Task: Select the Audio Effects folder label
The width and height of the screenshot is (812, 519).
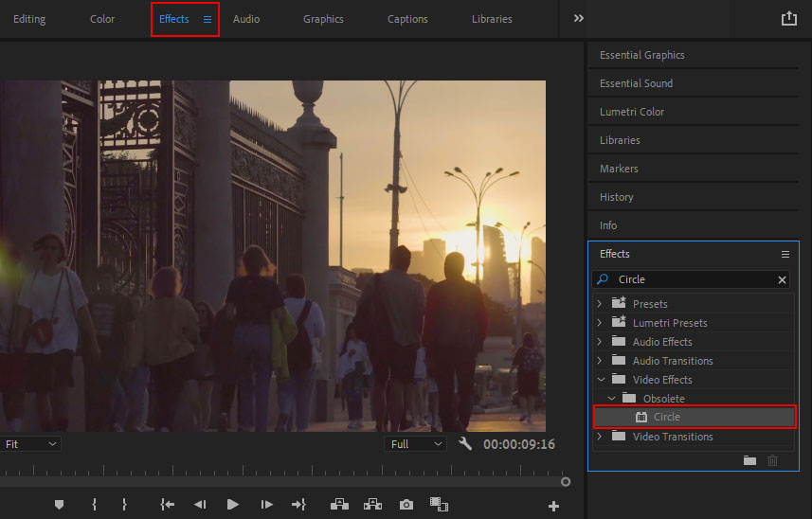Action: coord(662,342)
